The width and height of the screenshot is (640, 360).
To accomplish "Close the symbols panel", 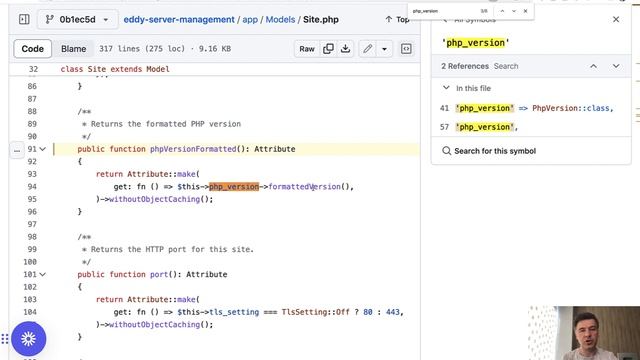I will pos(616,19).
